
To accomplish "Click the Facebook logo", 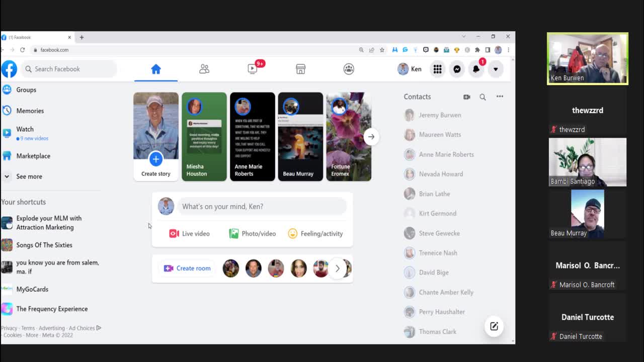I will click(x=9, y=69).
